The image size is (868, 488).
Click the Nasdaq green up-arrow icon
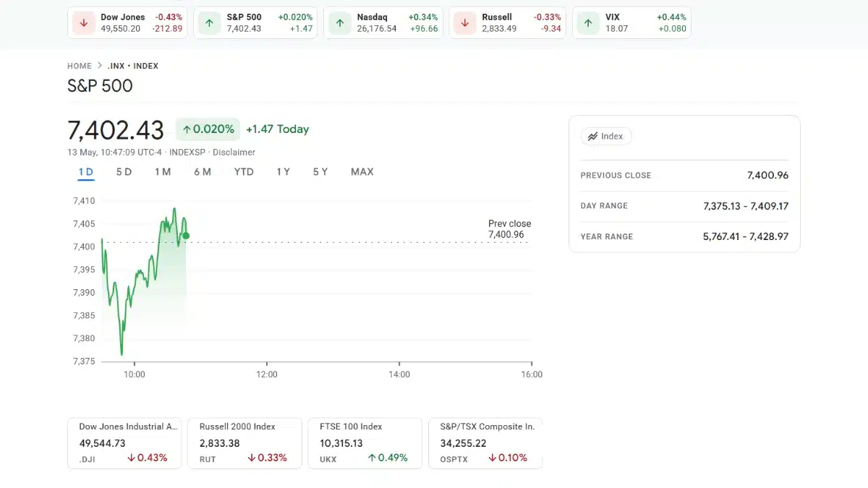pos(339,23)
